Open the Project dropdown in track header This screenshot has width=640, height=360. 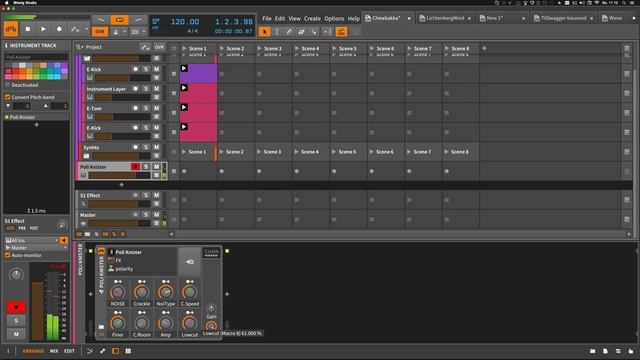(80, 47)
